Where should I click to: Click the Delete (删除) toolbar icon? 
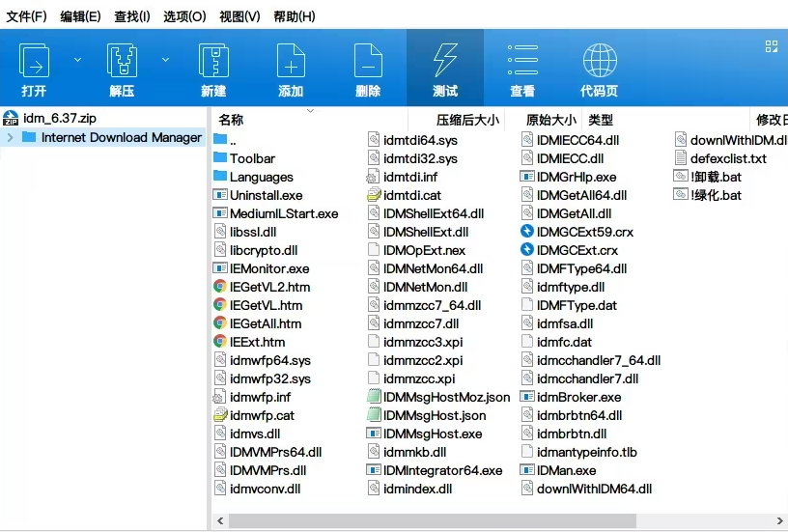click(x=368, y=60)
